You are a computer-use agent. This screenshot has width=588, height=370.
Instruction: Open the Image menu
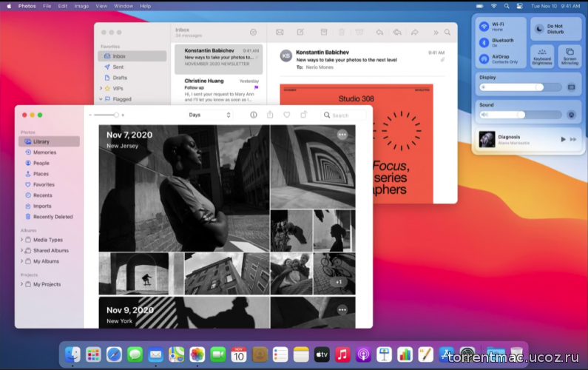tap(81, 6)
